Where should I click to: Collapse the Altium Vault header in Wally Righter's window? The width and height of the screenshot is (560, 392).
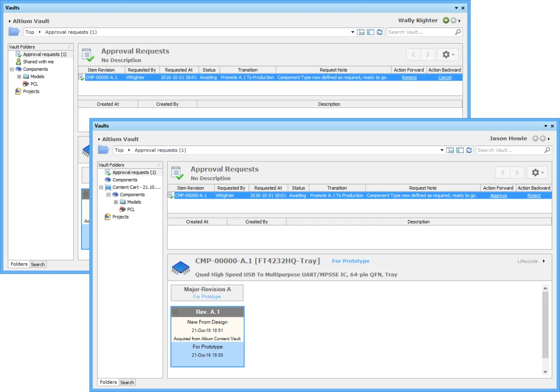[x=10, y=21]
